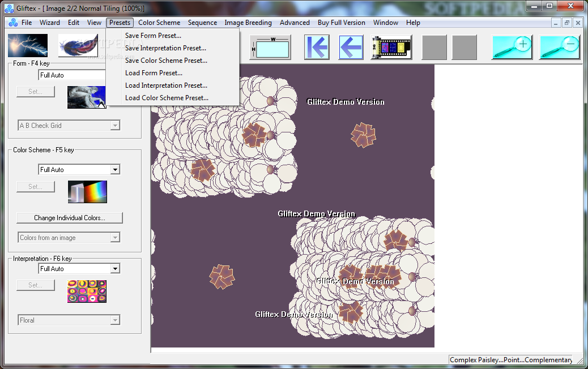588x369 pixels.
Task: Open the Window menu
Action: point(386,23)
